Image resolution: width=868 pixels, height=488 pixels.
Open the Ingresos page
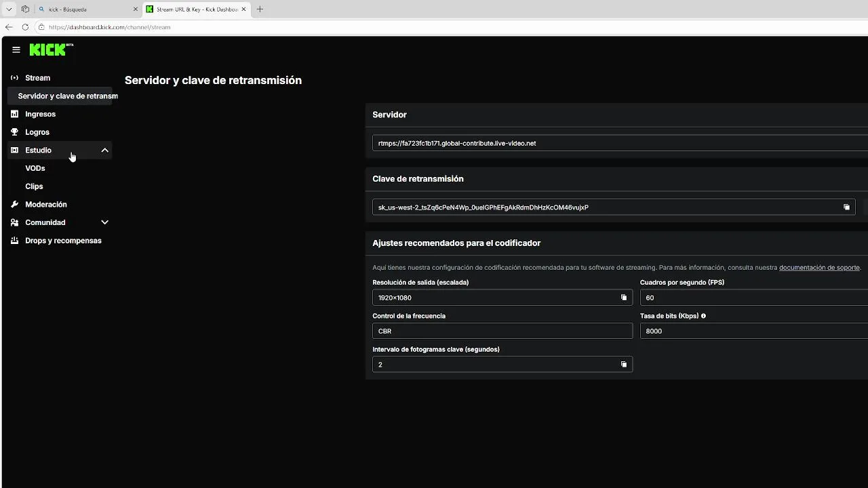(41, 114)
